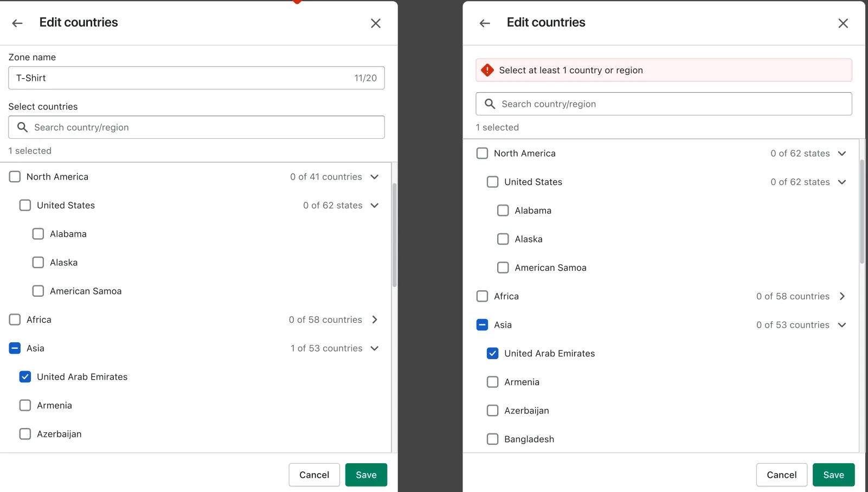This screenshot has height=492, width=868.
Task: Check Bangladesh in right panel
Action: click(x=492, y=439)
